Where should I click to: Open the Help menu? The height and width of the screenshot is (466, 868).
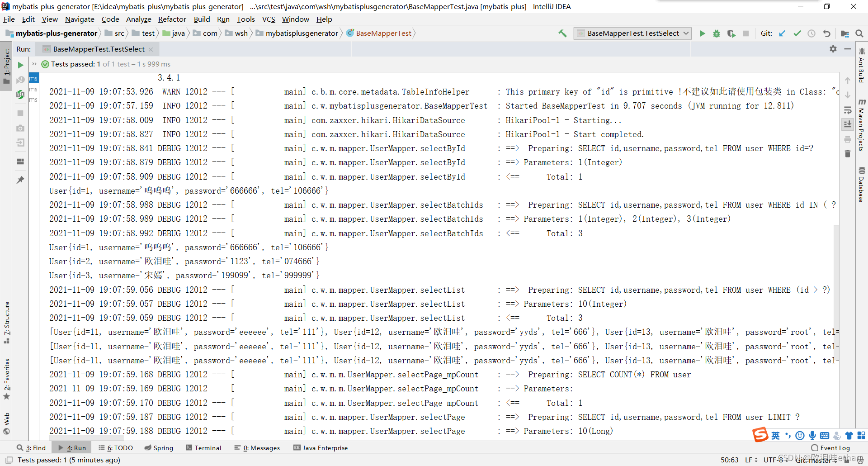pos(324,19)
